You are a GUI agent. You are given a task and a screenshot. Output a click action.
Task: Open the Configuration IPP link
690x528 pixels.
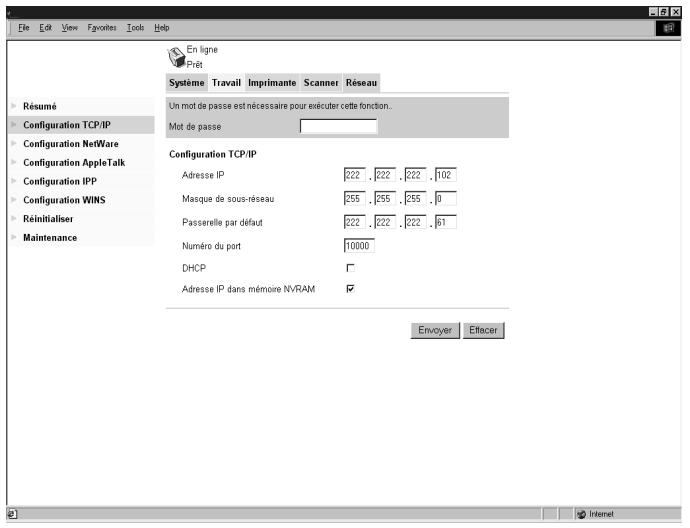(x=60, y=181)
